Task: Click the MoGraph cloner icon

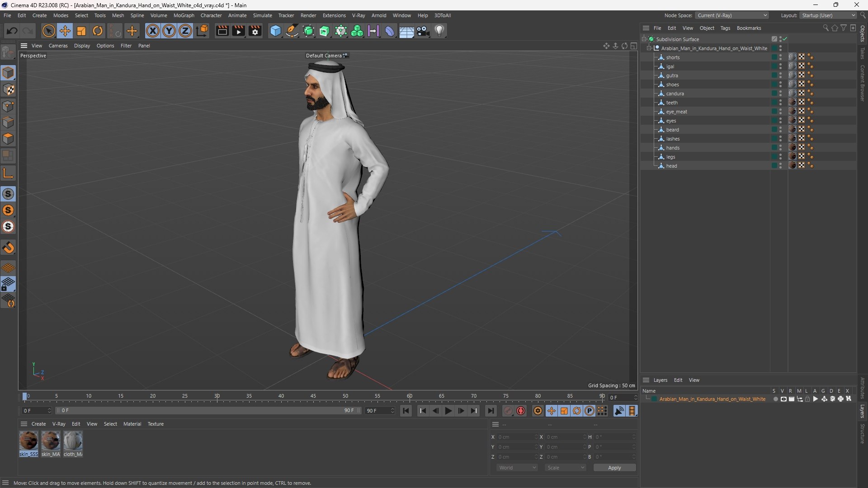Action: click(x=357, y=31)
